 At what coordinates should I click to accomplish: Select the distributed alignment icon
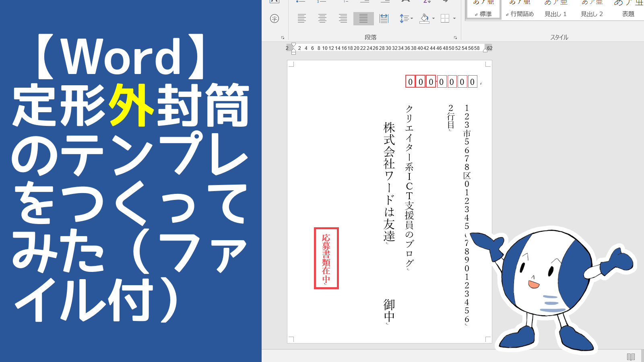point(384,18)
